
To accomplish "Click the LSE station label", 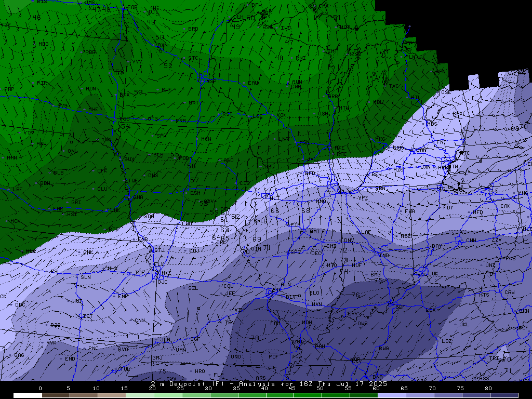I will click(258, 116).
